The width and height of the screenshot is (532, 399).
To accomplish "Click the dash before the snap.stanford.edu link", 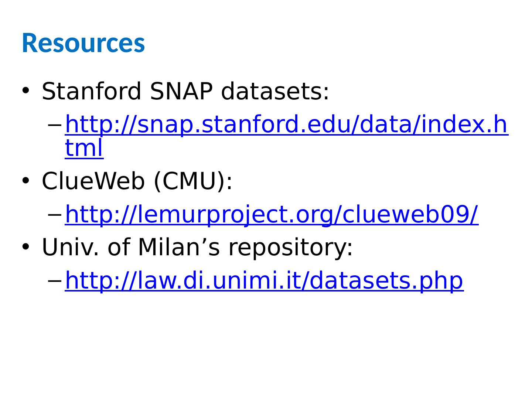I will click(x=54, y=125).
